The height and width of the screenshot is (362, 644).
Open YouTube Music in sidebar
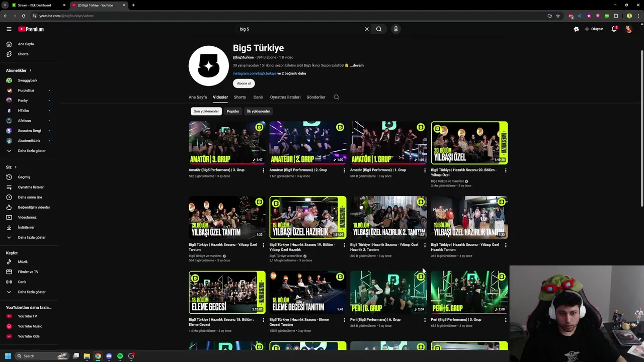pyautogui.click(x=29, y=326)
